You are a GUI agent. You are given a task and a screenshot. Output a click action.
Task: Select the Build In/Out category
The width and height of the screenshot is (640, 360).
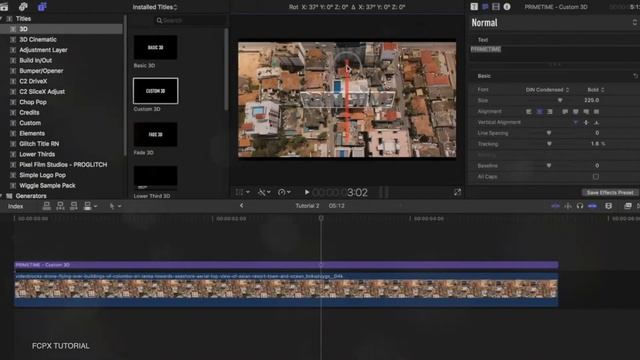coord(36,60)
